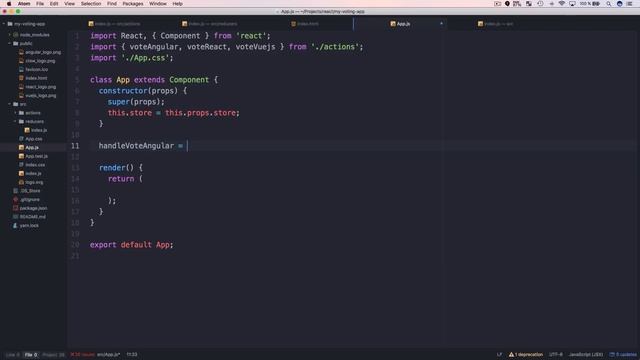Open favicon.ico in tree view

tap(36, 69)
